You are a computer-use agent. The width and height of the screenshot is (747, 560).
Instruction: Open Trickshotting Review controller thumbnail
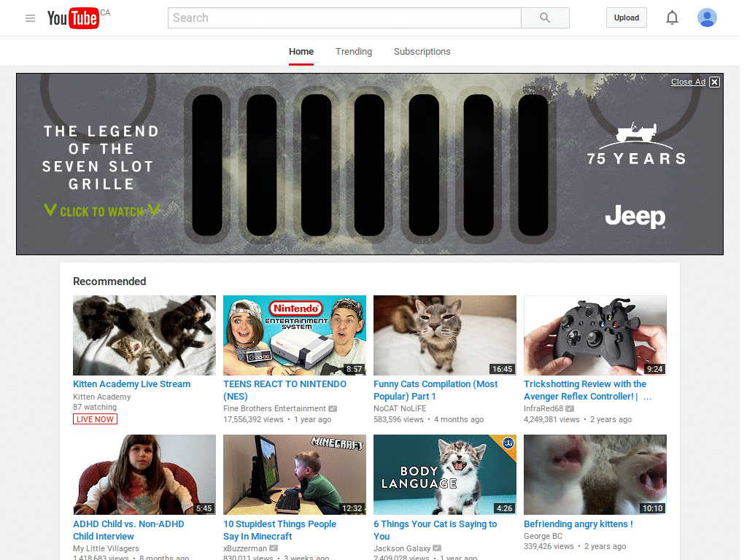pyautogui.click(x=595, y=335)
